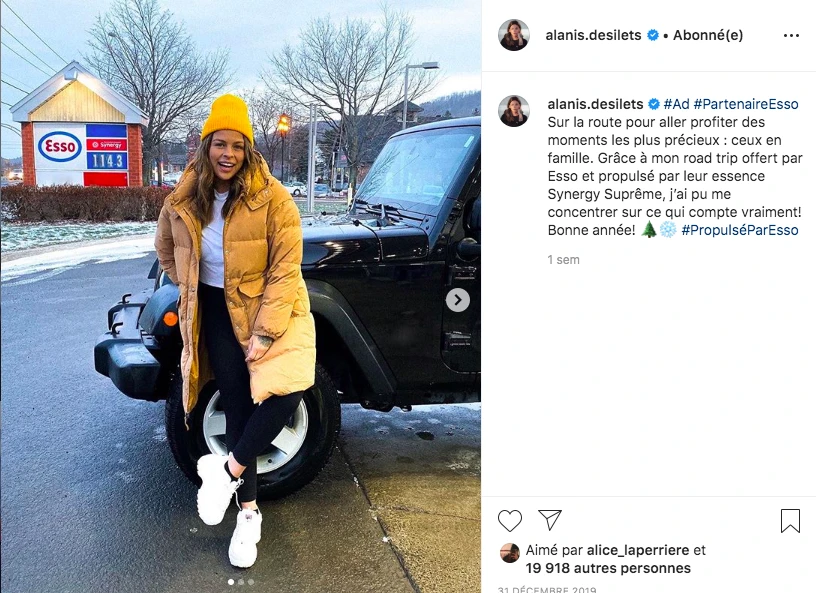Open the caption's profile avatar
816x593 pixels.
[514, 111]
